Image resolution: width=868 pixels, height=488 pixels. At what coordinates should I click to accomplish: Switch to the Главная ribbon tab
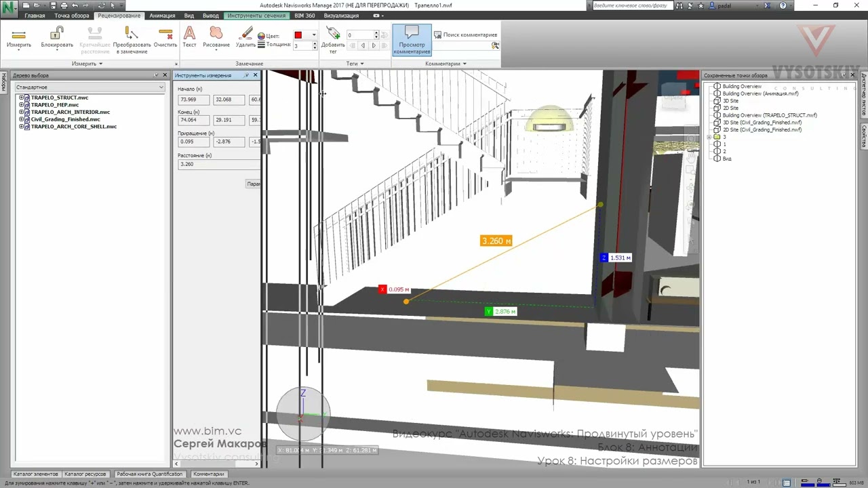coord(35,16)
